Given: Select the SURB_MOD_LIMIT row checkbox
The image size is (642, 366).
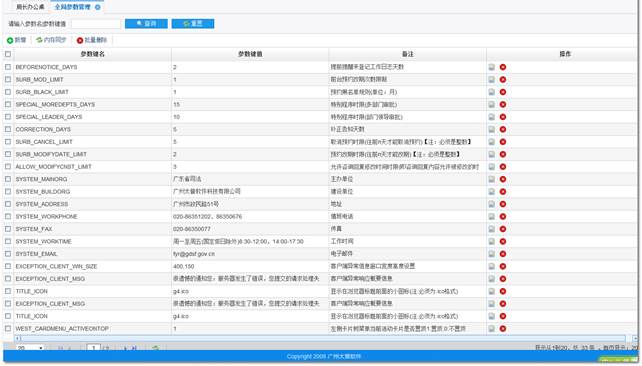Looking at the screenshot, I should click(8, 79).
